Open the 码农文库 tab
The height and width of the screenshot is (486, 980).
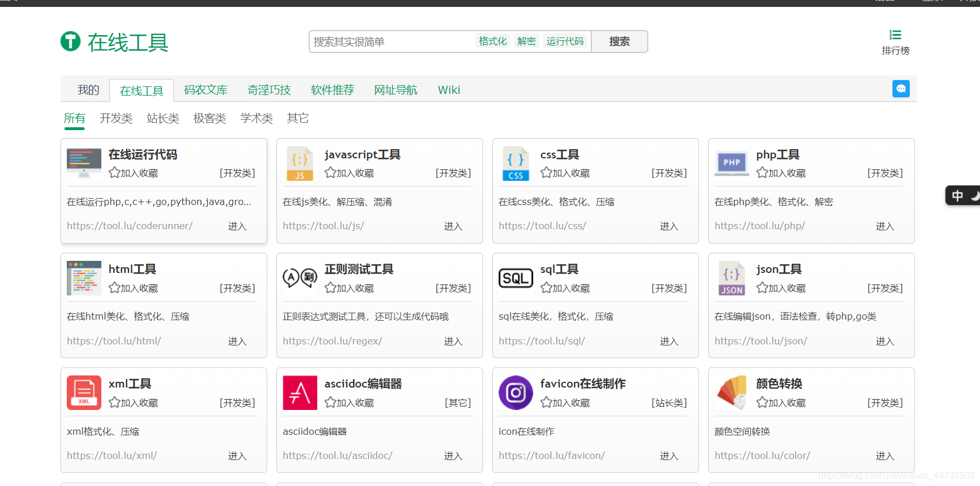[206, 90]
